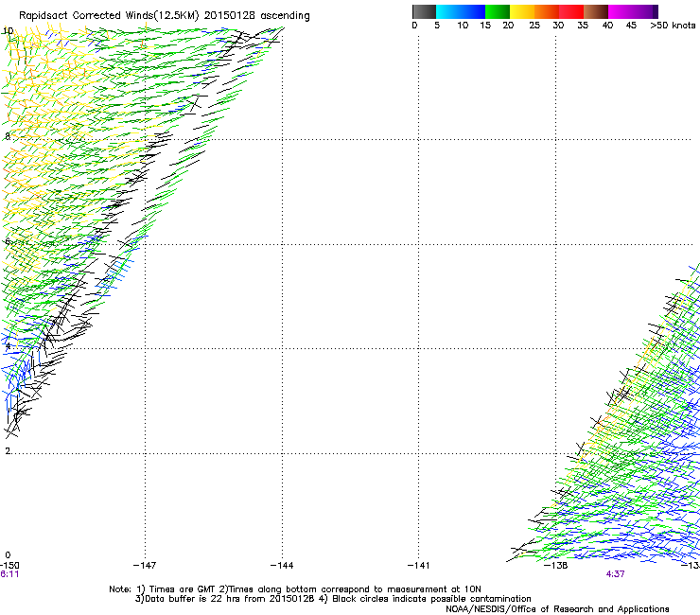Click the latitude label '8' on the left axis
The image size is (700, 615).
[x=8, y=136]
